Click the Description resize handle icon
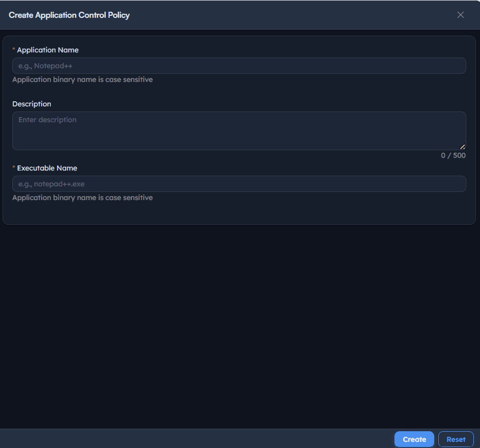 click(x=463, y=147)
